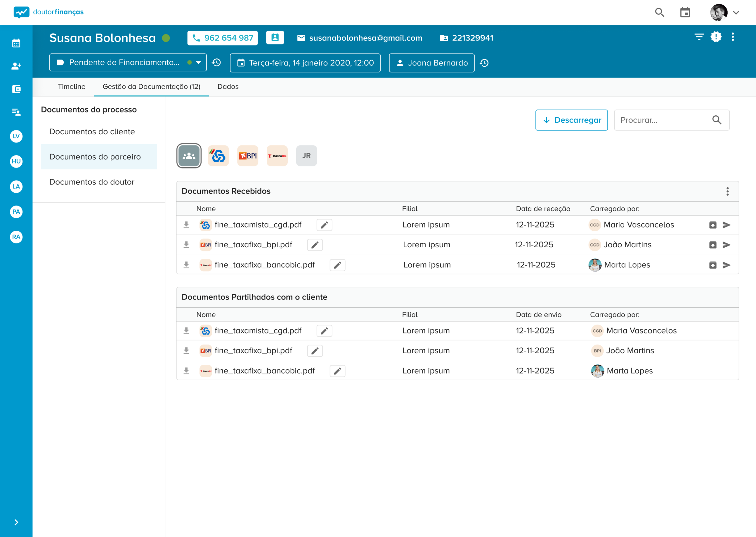
Task: Open the calendar icon in the left sidebar
Action: [16, 43]
